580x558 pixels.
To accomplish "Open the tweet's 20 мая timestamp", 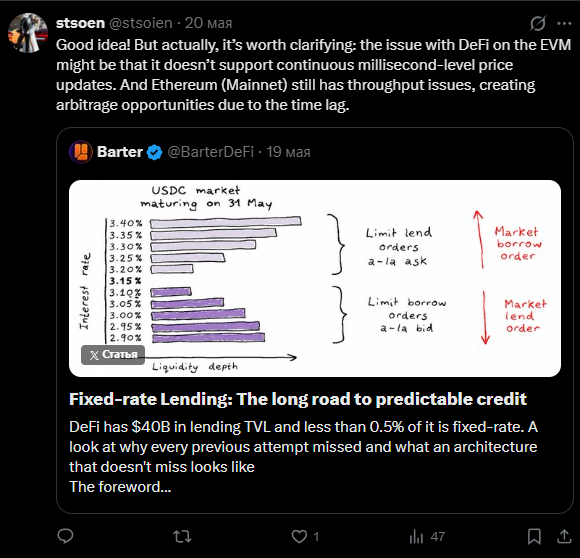I will (208, 23).
